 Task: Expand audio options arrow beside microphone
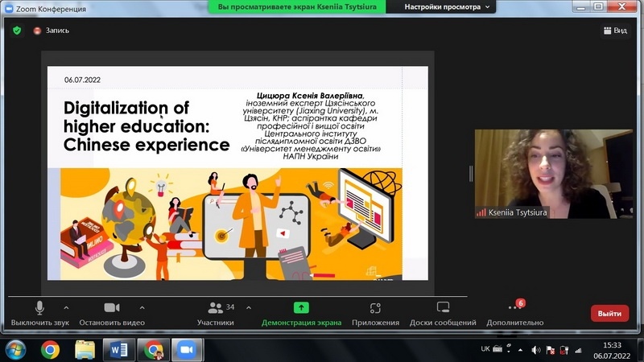coord(66,307)
